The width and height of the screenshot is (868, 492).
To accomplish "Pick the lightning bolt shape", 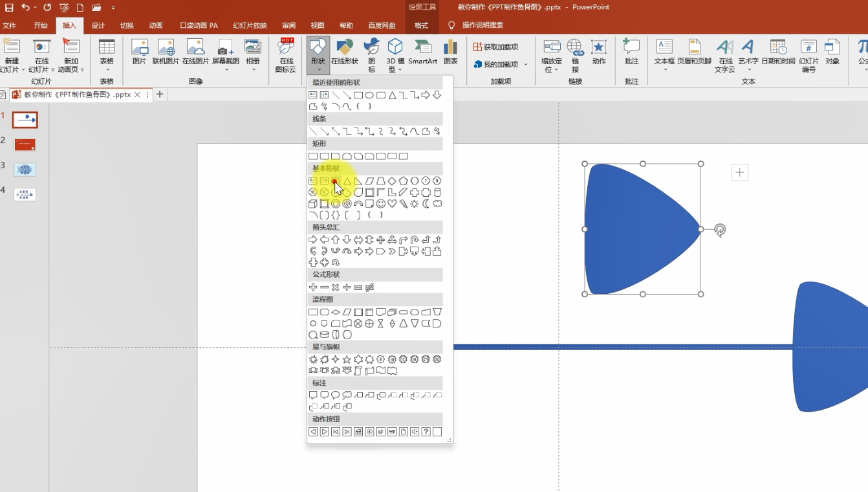I will click(x=404, y=204).
